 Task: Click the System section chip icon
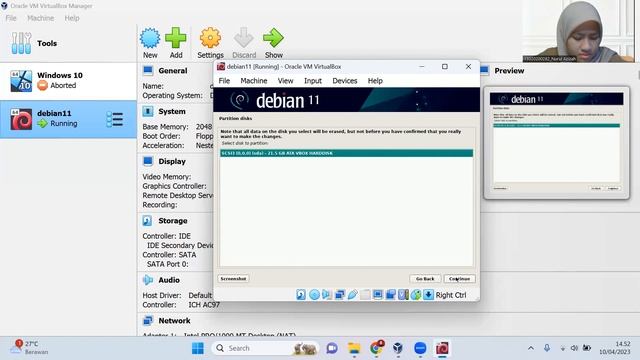pos(148,111)
